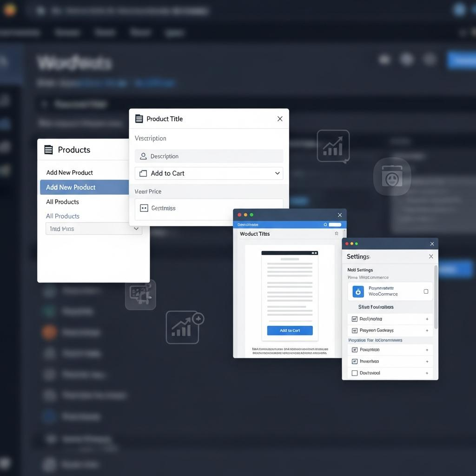476x476 pixels.
Task: Check the Doxhsvool checkbox
Action: point(354,373)
